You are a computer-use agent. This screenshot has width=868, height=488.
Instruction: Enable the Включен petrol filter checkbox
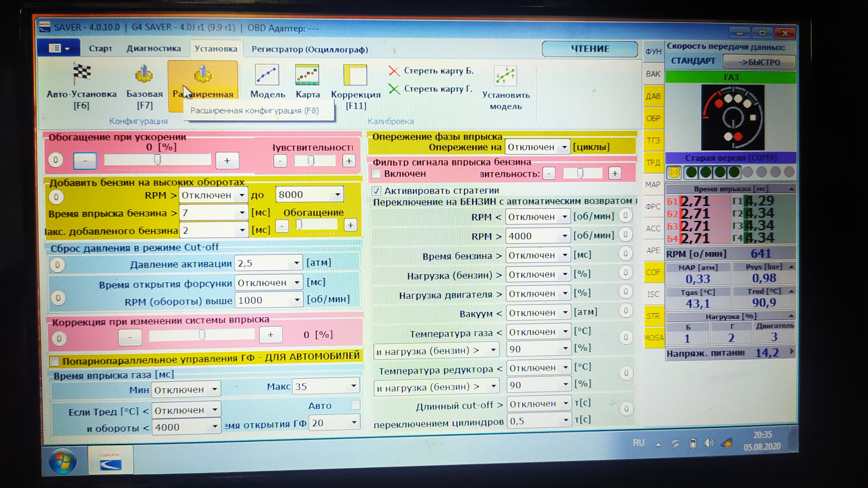[x=376, y=174]
